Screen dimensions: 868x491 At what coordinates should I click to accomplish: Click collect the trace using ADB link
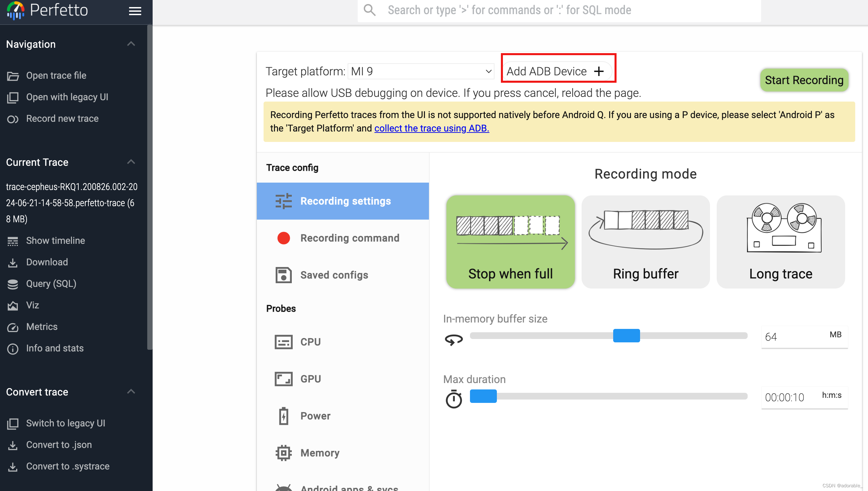coord(432,128)
